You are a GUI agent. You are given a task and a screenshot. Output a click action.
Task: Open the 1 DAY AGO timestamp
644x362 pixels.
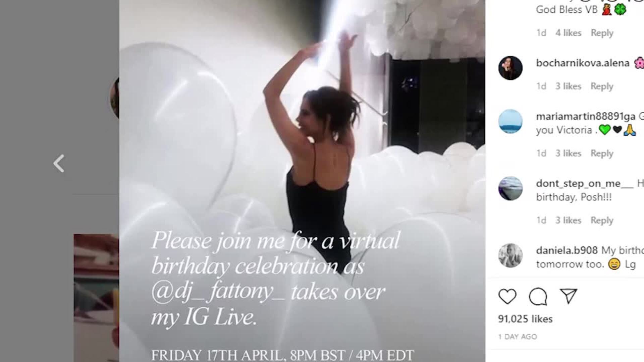(518, 337)
